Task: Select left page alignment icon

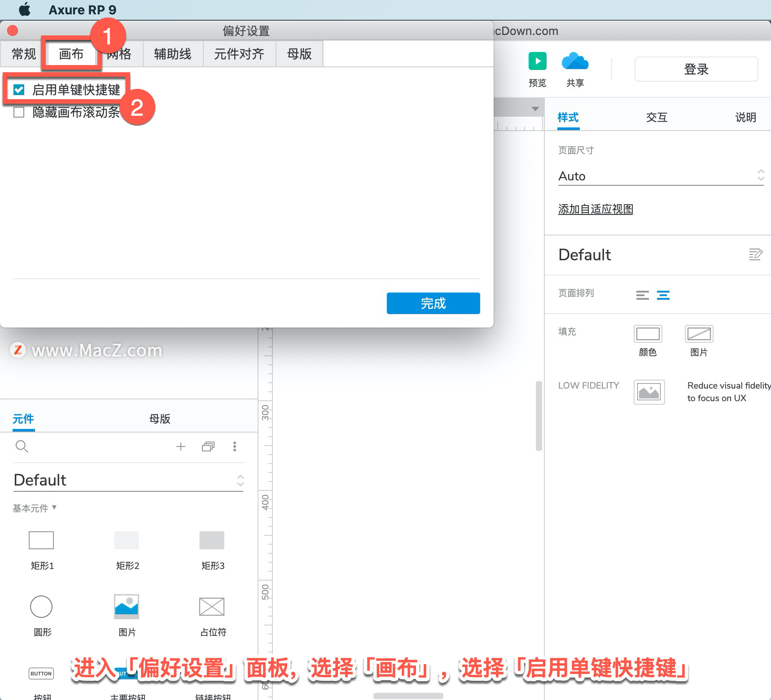Action: (x=642, y=295)
